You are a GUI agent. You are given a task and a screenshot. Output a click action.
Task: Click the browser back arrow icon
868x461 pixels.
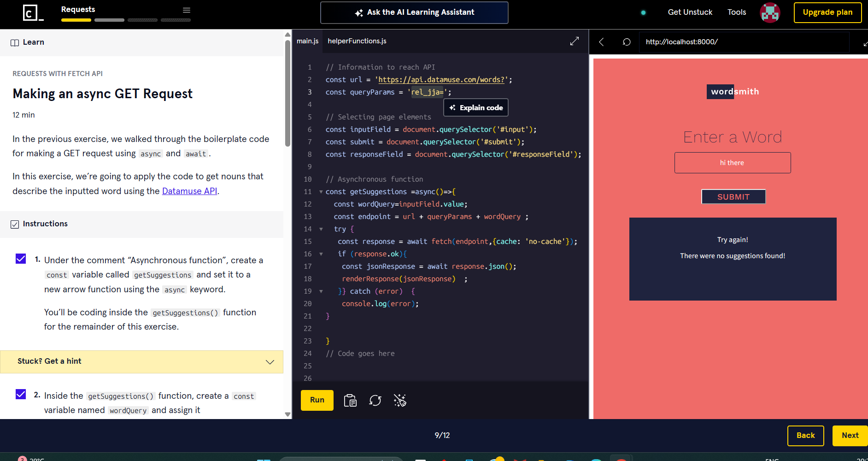coord(601,42)
